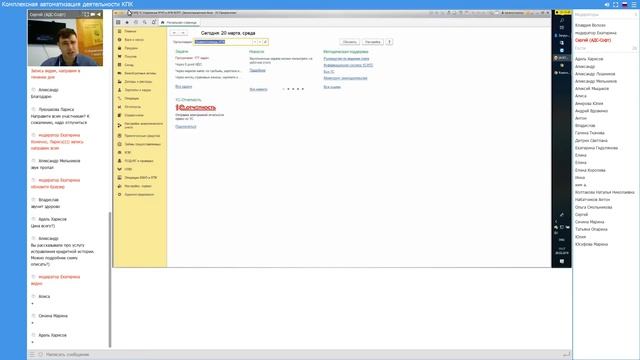Viewport: 640px width, 360px height.
Task: Open emoji picker beside chat input
Action: click(x=40, y=354)
